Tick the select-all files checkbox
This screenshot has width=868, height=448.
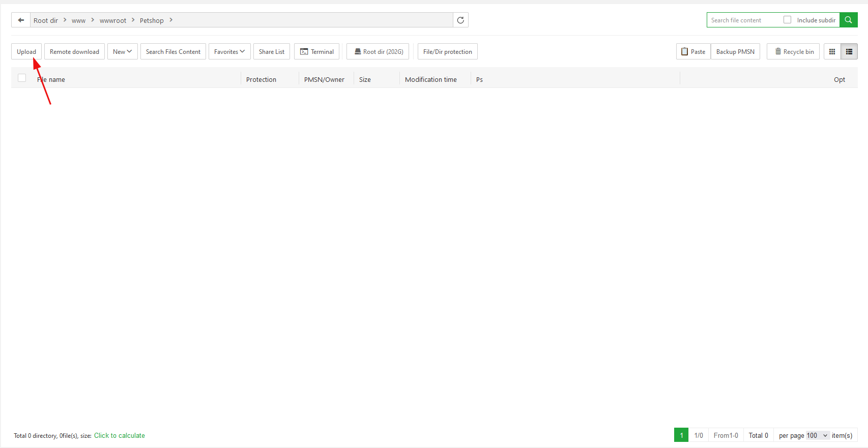point(22,78)
